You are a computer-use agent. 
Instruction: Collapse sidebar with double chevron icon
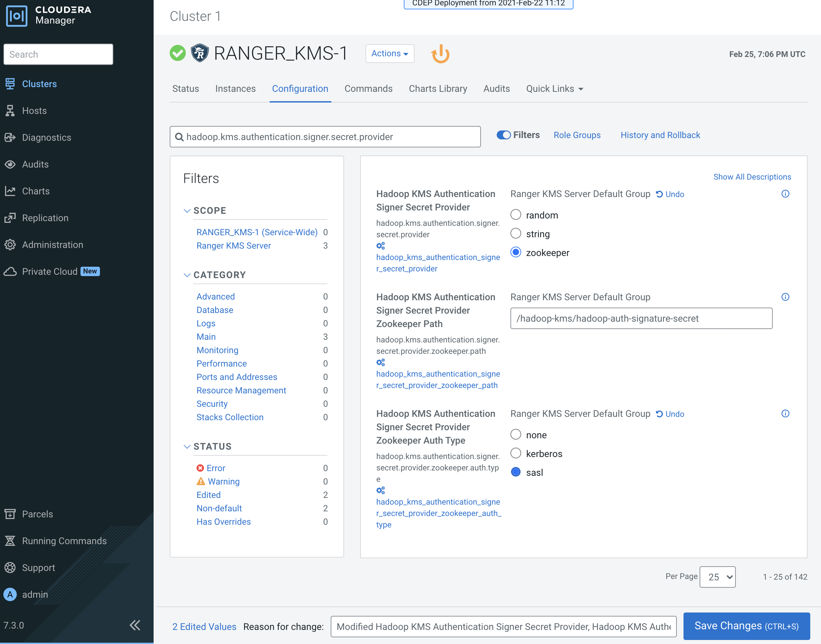point(135,625)
